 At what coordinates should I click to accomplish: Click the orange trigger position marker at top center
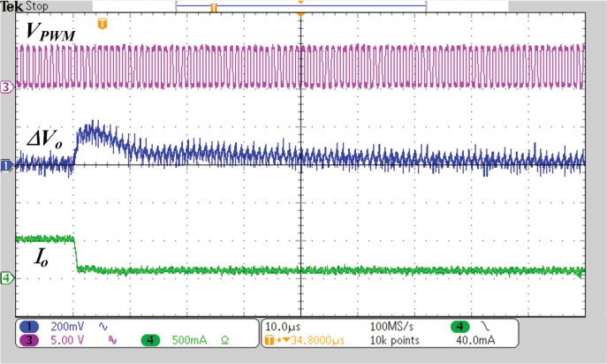pos(301,15)
